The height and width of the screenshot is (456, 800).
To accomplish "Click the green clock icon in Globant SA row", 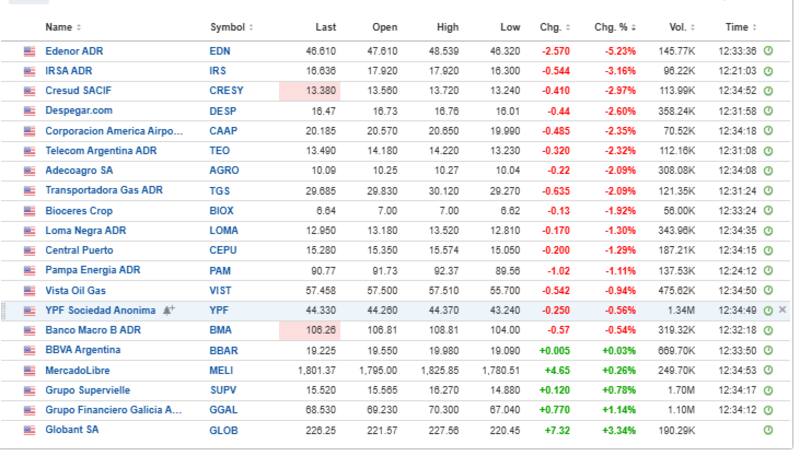I will (x=768, y=430).
